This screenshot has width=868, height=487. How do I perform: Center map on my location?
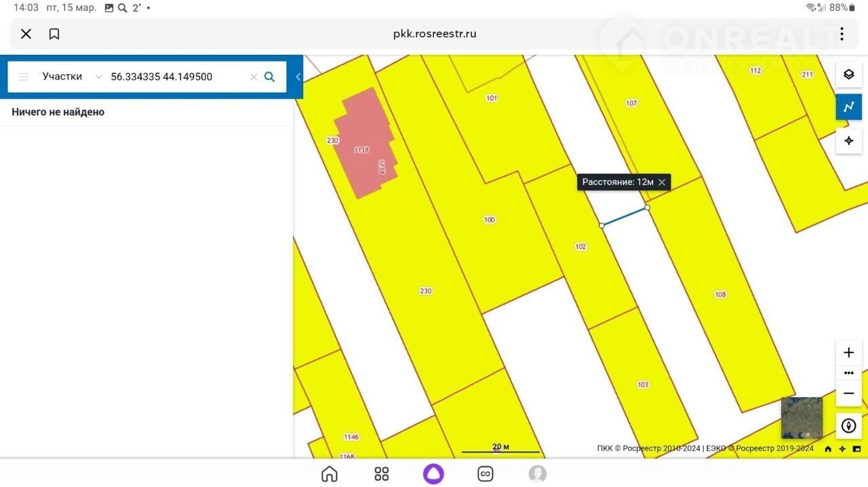(x=848, y=140)
